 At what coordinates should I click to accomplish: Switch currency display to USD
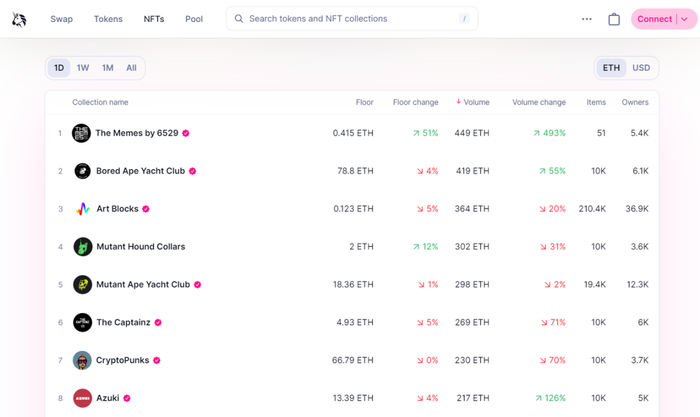coord(641,68)
